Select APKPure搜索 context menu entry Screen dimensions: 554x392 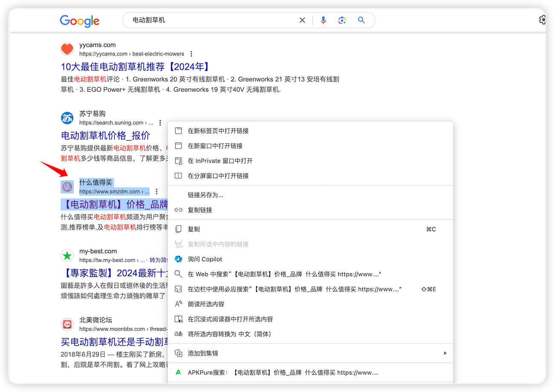pyautogui.click(x=283, y=372)
